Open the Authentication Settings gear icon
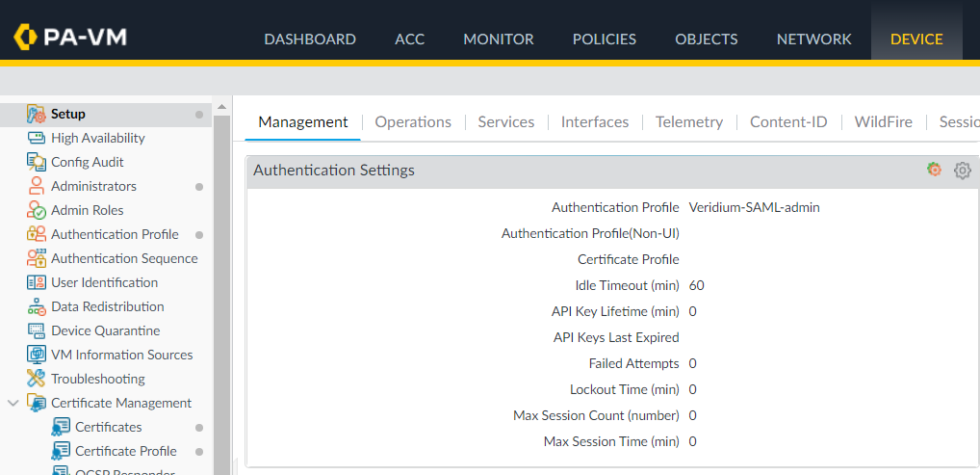980x475 pixels. click(x=962, y=171)
